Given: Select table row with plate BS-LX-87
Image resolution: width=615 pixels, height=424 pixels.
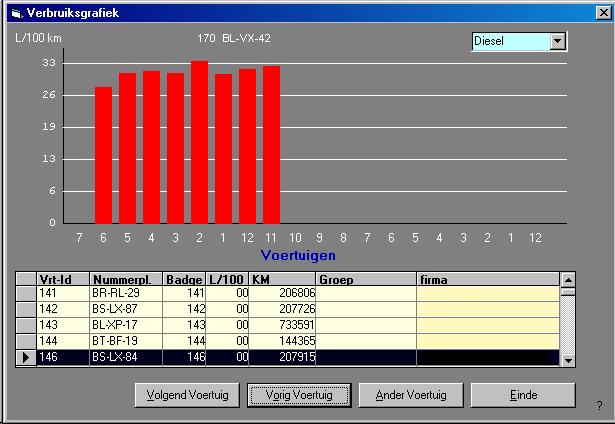Looking at the screenshot, I should [126, 310].
